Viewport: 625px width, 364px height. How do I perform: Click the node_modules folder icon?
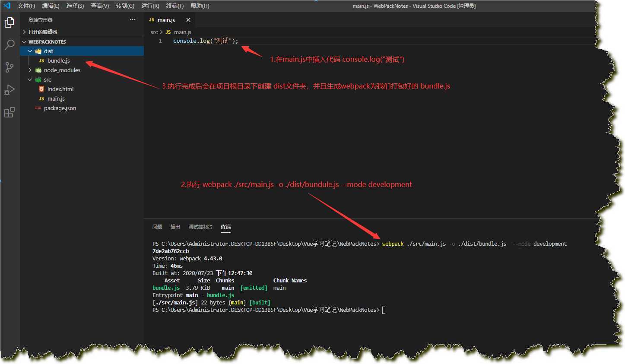(x=38, y=70)
